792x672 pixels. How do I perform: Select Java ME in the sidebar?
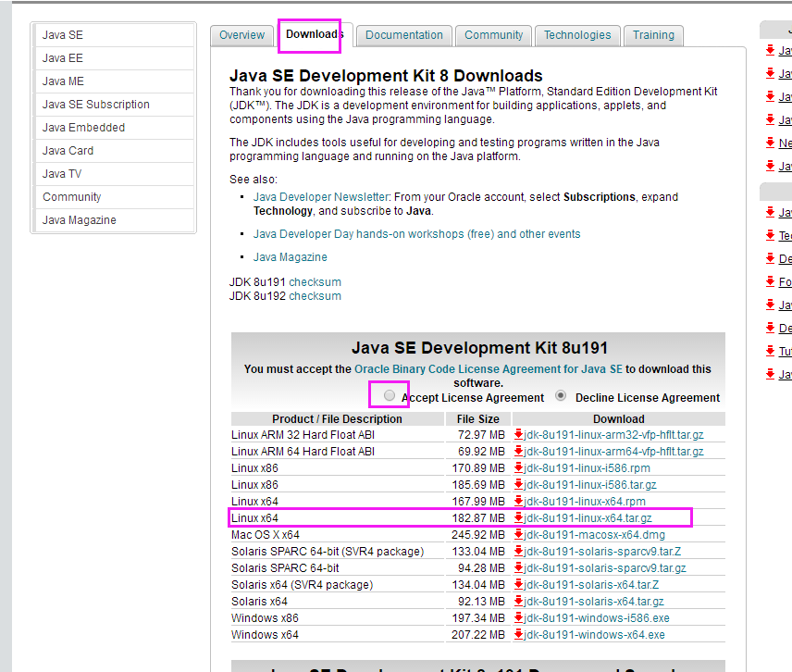click(114, 81)
